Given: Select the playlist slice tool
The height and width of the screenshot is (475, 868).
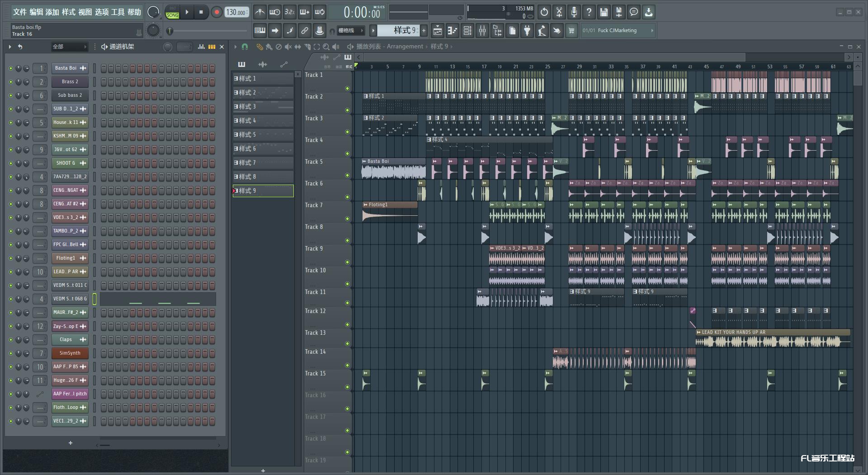Looking at the screenshot, I should [307, 47].
